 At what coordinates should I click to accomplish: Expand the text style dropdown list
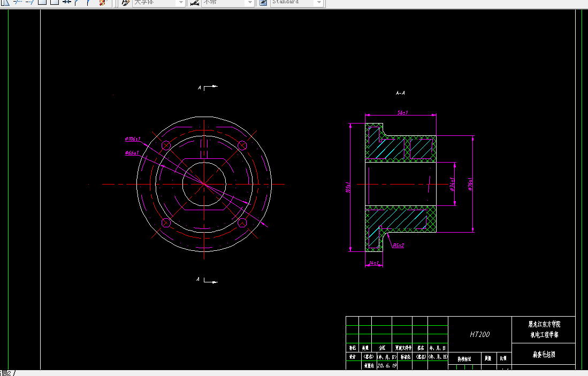[181, 3]
